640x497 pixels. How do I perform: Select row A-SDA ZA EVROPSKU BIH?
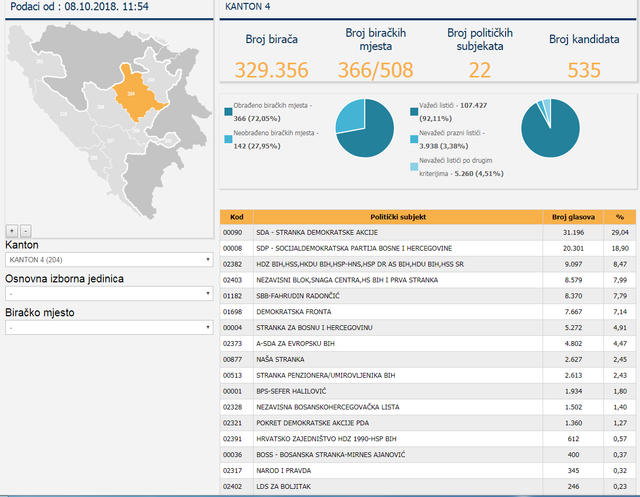[x=428, y=344]
